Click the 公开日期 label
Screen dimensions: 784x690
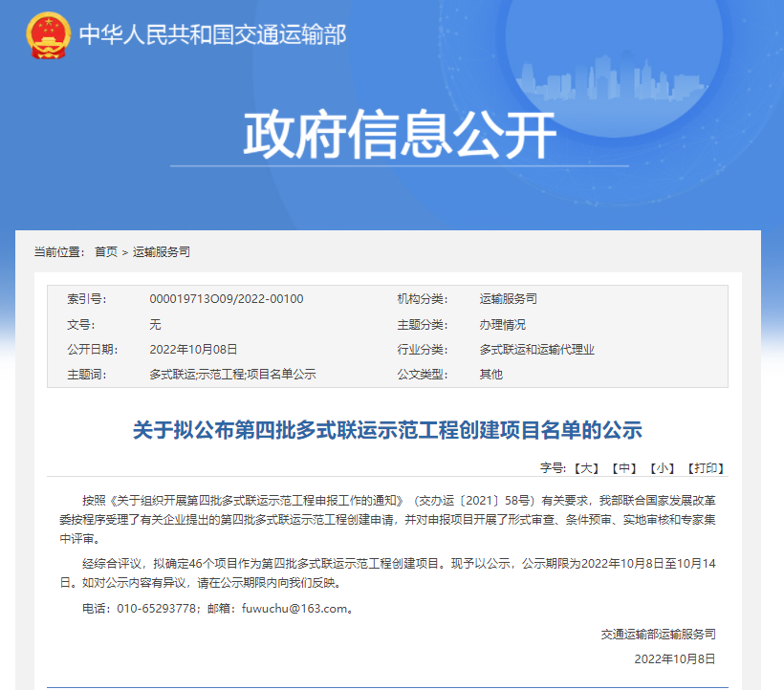pyautogui.click(x=93, y=349)
